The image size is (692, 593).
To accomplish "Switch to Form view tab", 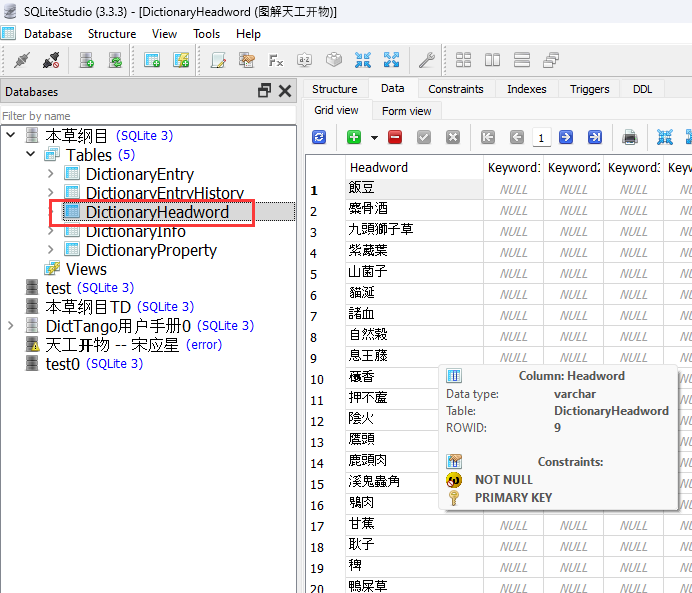I will point(406,111).
